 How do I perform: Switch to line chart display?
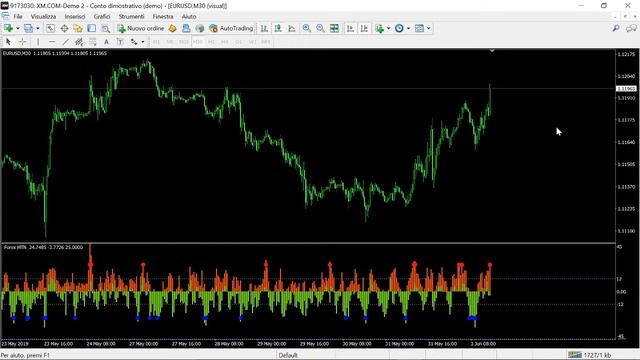point(292,28)
